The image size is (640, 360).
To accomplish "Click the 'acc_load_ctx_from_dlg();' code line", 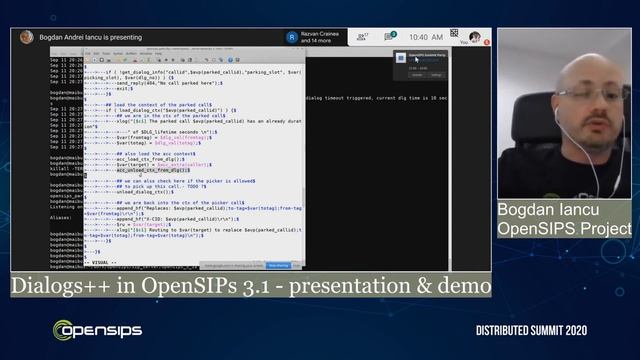I will (x=151, y=159).
